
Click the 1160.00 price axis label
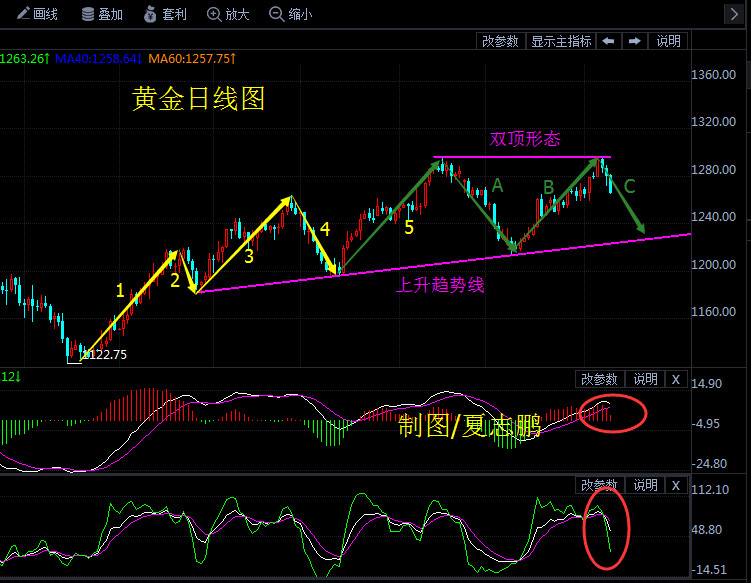(713, 312)
